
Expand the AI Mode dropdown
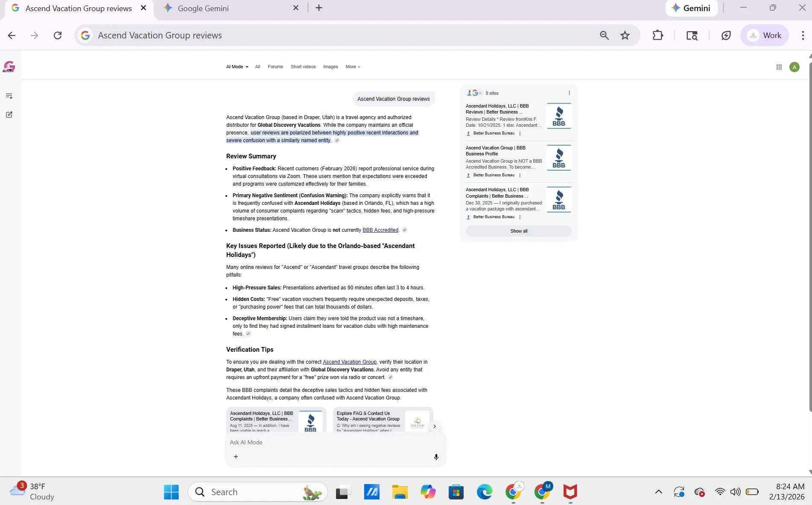(237, 67)
